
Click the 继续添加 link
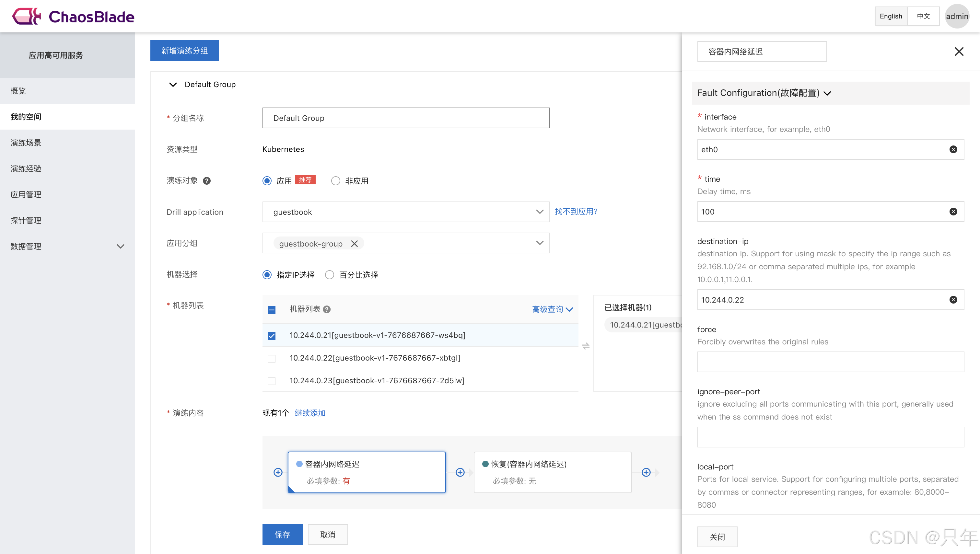310,413
